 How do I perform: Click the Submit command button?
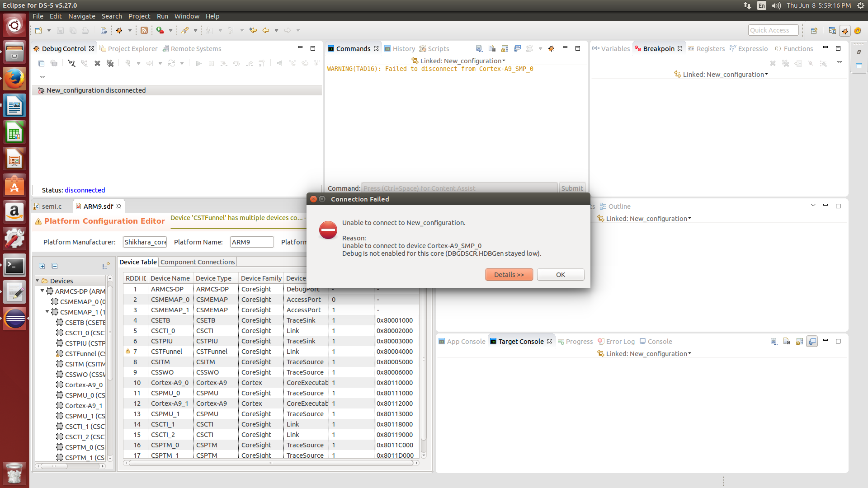pyautogui.click(x=572, y=188)
